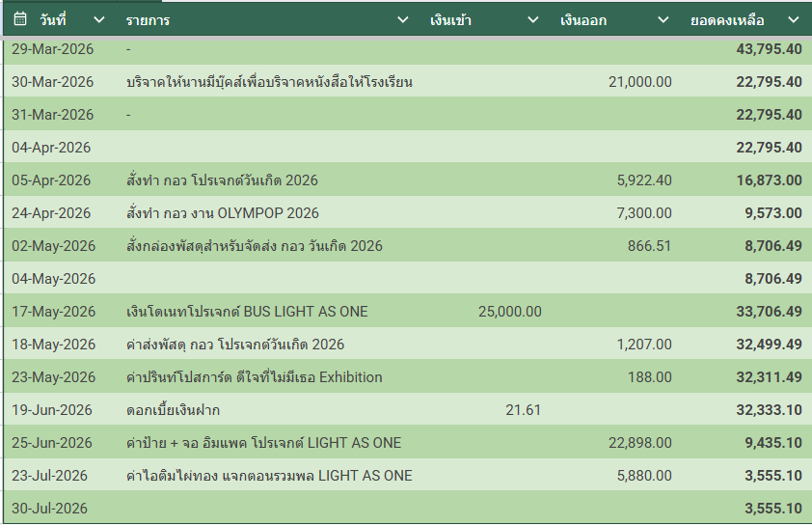The height and width of the screenshot is (525, 812).
Task: Select the ยอดคงเหลือ header label
Action: 727,20
